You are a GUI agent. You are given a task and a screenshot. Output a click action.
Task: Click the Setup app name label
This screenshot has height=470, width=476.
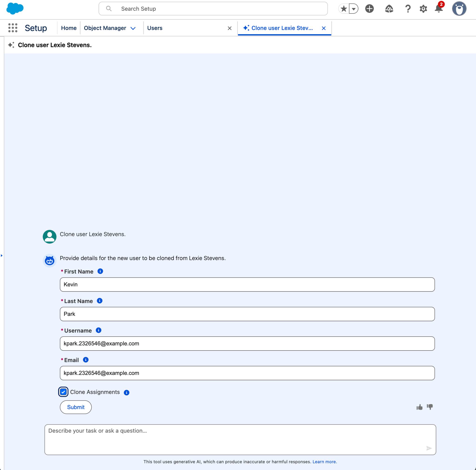36,28
